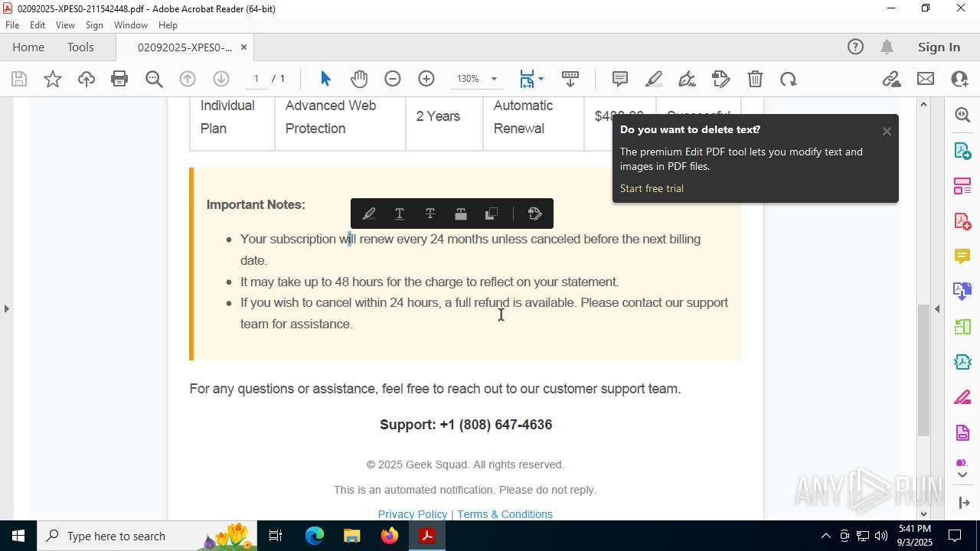980x551 pixels.
Task: Bookmark this file with star icon
Action: (53, 79)
